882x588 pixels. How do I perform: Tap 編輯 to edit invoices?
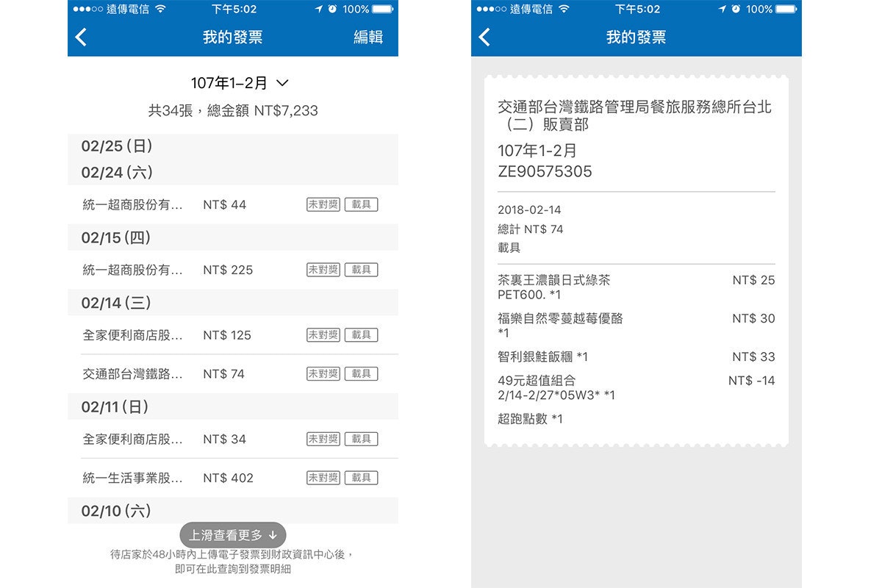(x=368, y=37)
